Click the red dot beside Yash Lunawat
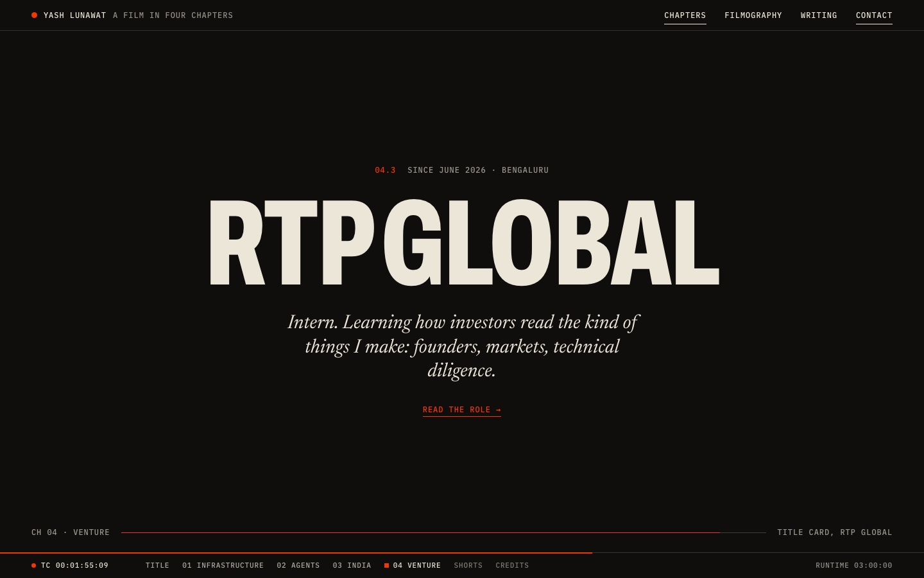This screenshot has height=578, width=924. click(x=34, y=15)
